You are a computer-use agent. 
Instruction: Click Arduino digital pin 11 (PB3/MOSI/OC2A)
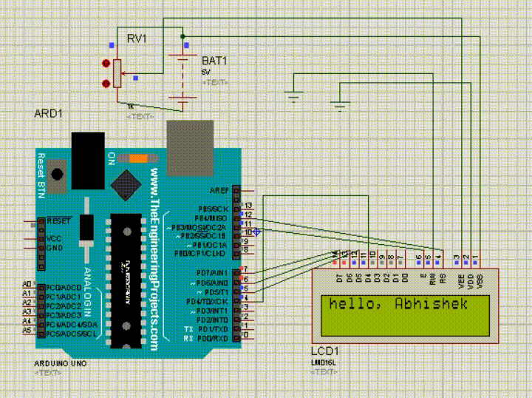236,227
